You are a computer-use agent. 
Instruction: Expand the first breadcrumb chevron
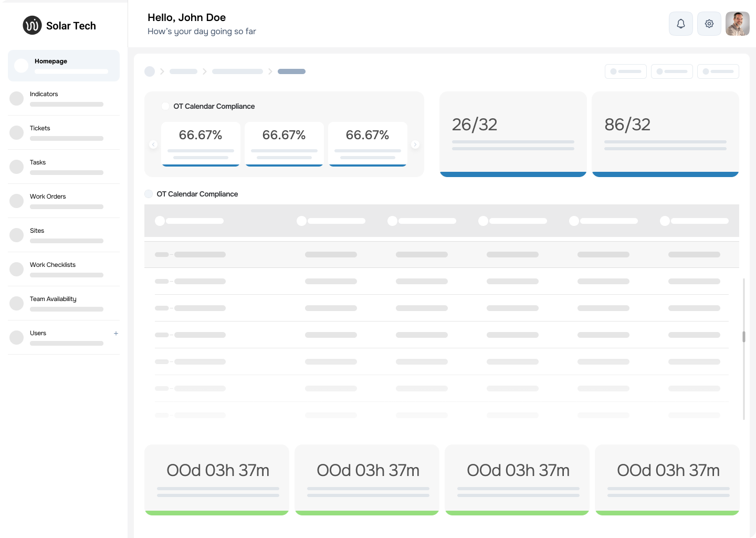(x=162, y=71)
